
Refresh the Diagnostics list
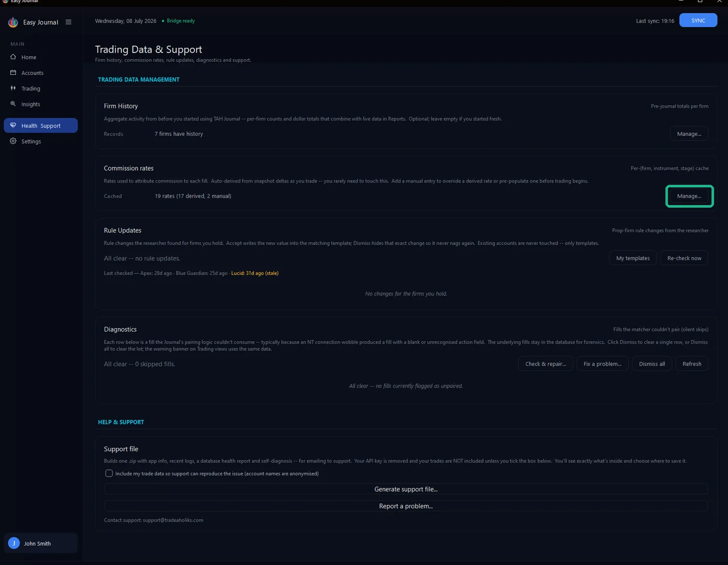coord(692,364)
